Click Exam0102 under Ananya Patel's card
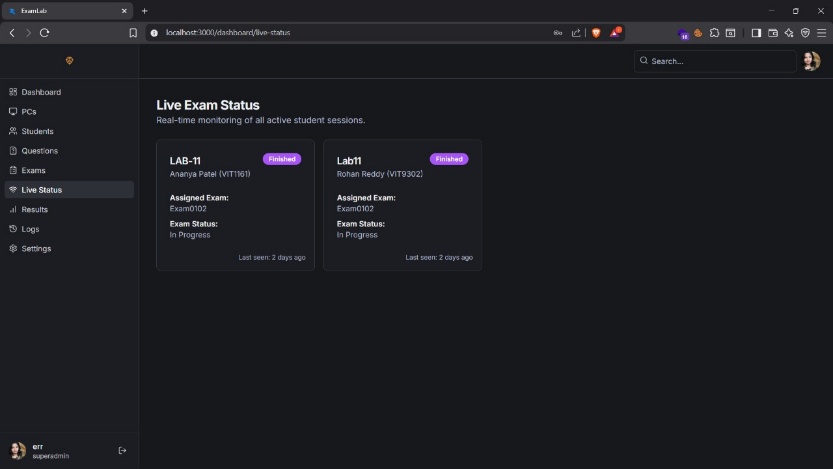The width and height of the screenshot is (833, 469). pyautogui.click(x=188, y=209)
